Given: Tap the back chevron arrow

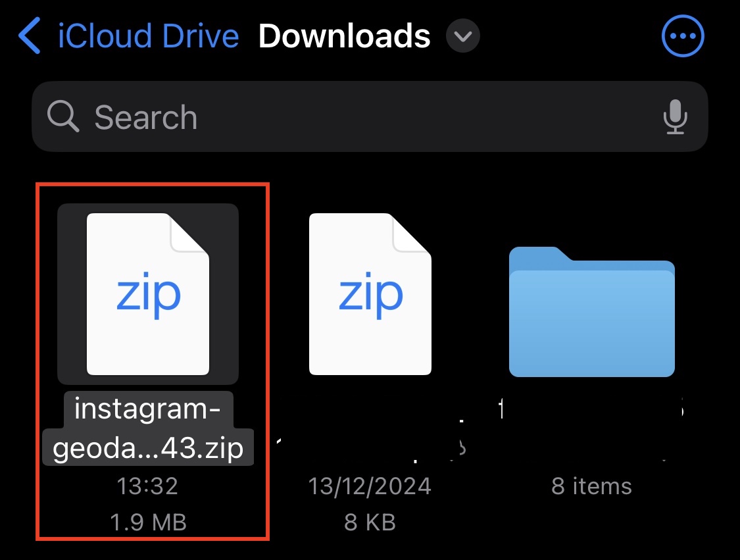Looking at the screenshot, I should [30, 36].
